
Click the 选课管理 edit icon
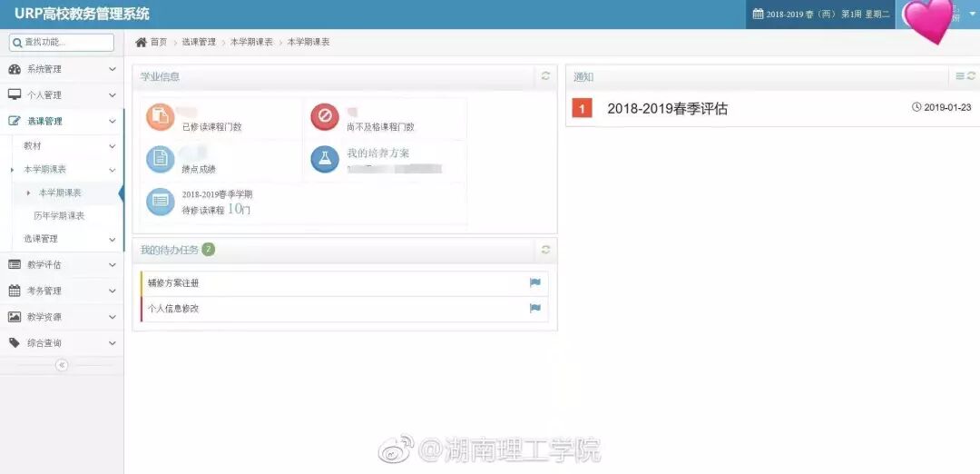click(15, 121)
